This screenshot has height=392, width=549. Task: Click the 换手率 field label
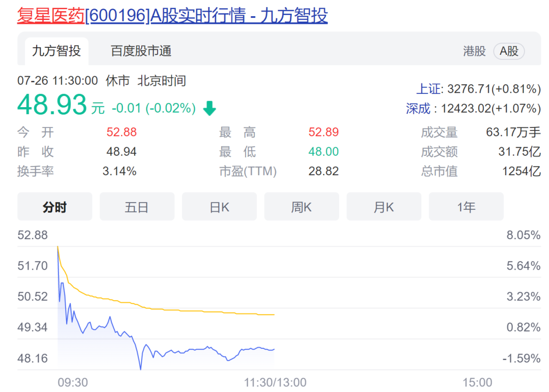pos(36,171)
